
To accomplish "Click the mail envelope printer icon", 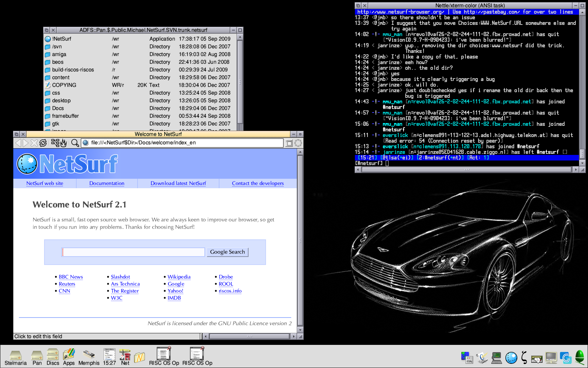I will [x=537, y=359].
